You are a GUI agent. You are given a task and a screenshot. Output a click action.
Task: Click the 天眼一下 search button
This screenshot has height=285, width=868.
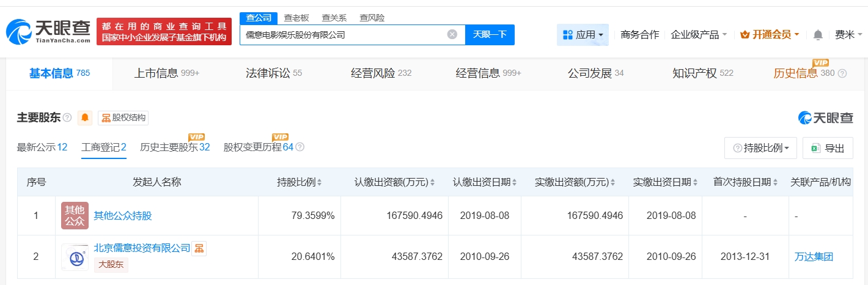coord(490,35)
